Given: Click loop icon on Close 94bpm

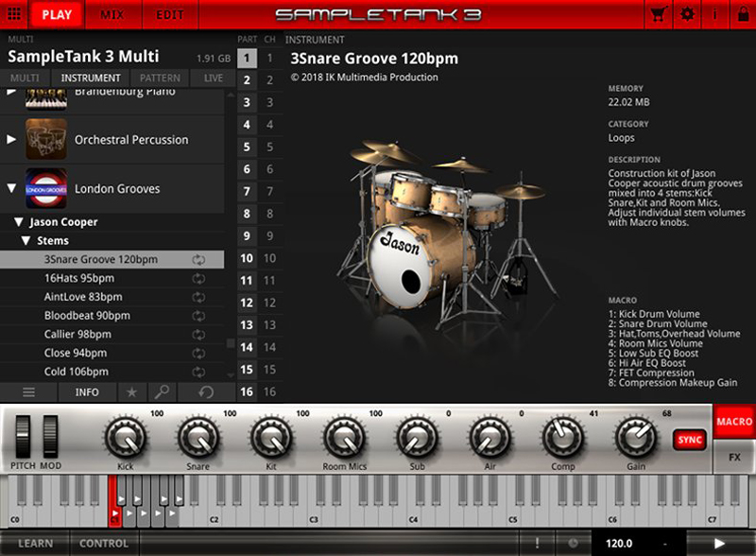Looking at the screenshot, I should click(x=198, y=354).
